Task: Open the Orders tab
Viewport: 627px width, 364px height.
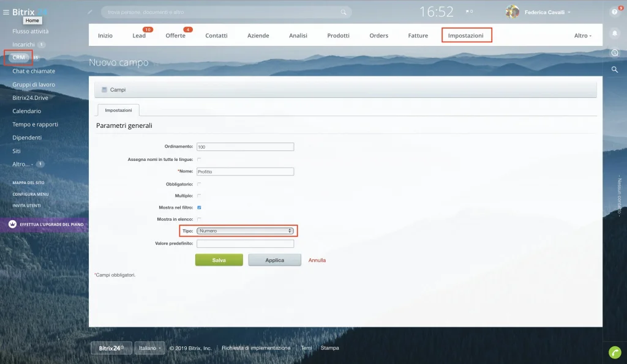Action: tap(378, 35)
